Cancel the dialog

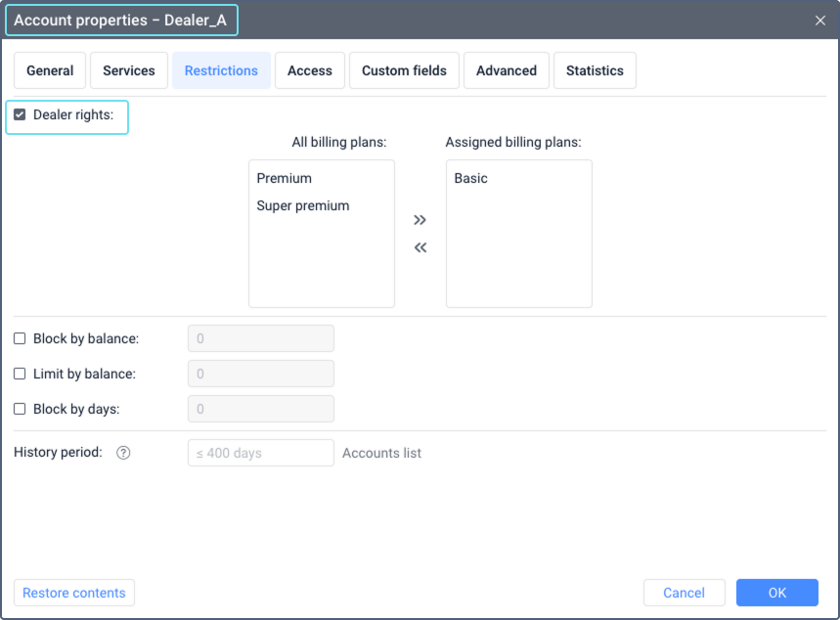pyautogui.click(x=684, y=592)
